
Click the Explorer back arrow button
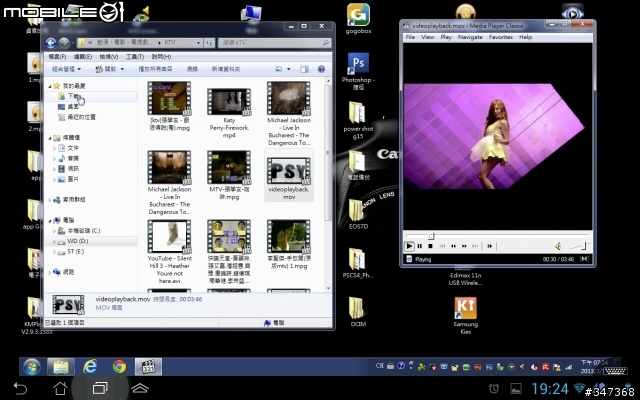[51, 43]
